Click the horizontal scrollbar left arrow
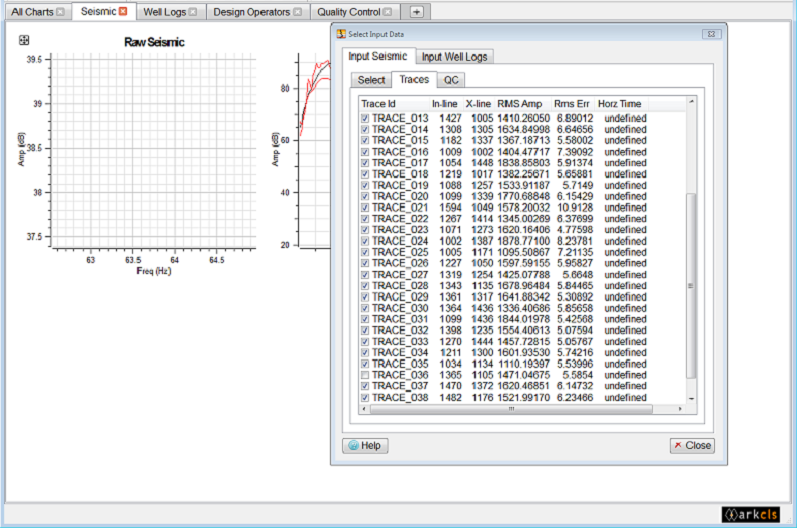 point(364,409)
